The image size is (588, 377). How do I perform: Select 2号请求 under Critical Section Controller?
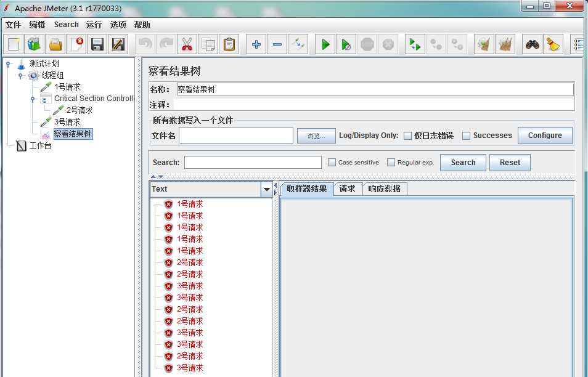click(x=79, y=110)
